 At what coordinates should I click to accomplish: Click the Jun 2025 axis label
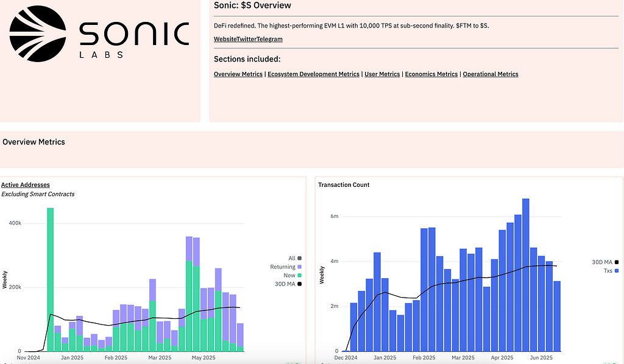(541, 358)
